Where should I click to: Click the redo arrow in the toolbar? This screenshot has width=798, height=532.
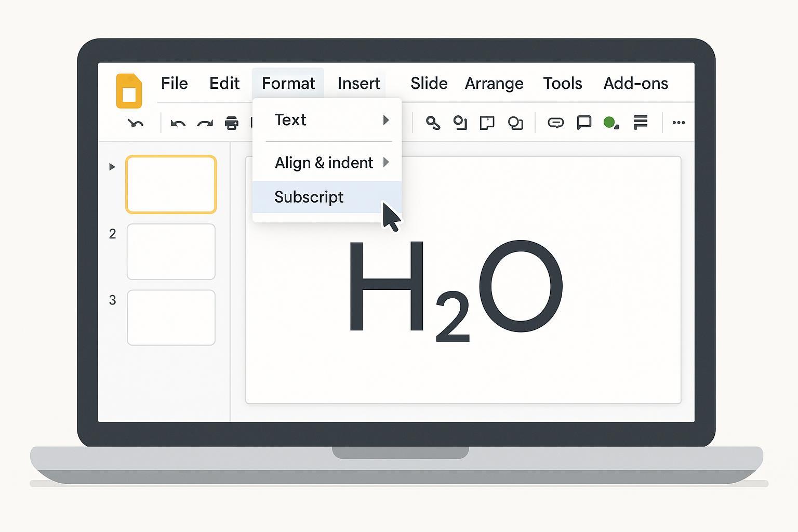[205, 124]
